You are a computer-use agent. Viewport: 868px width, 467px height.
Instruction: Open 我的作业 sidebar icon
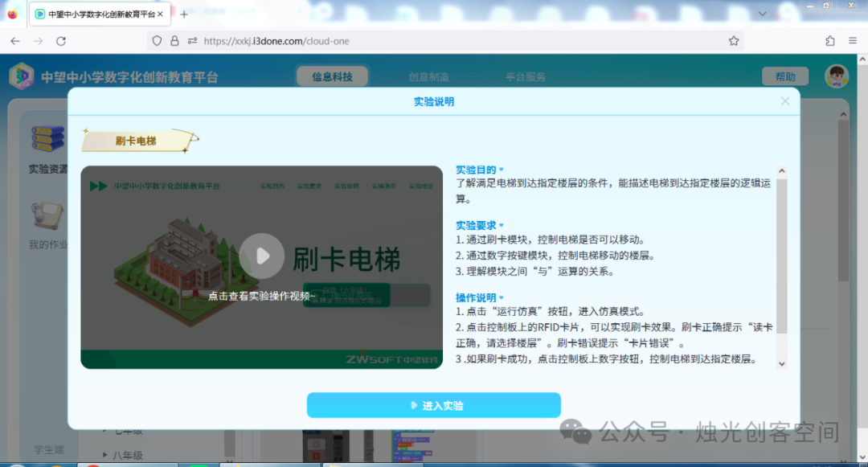47,215
